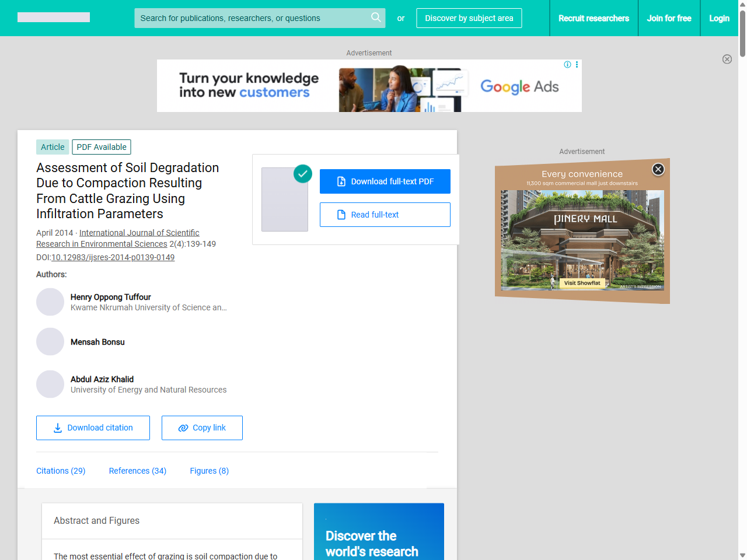Click the search magnifier icon

(376, 17)
